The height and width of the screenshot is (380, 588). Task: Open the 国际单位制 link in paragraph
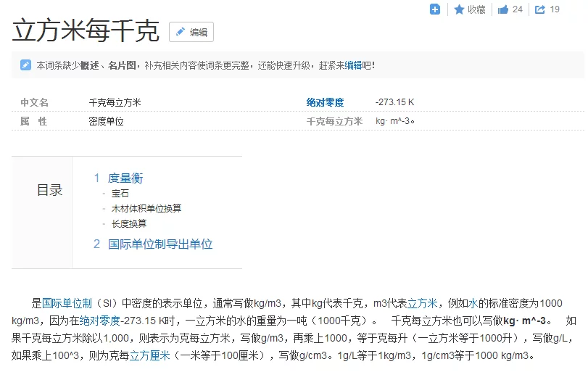tap(67, 303)
